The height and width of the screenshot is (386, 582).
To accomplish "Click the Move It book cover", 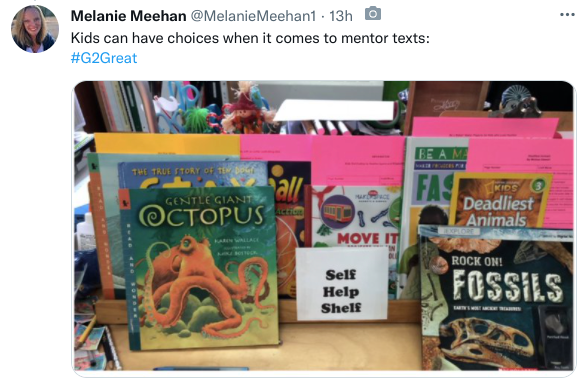I will click(x=354, y=216).
